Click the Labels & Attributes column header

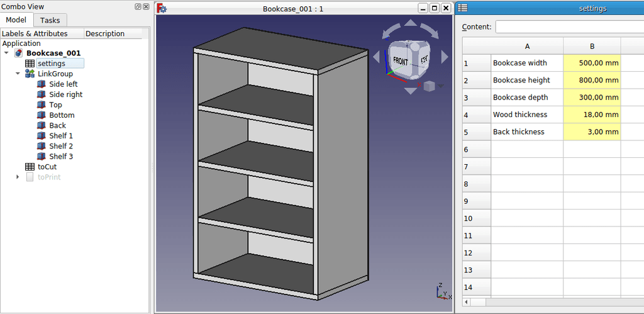(x=42, y=34)
